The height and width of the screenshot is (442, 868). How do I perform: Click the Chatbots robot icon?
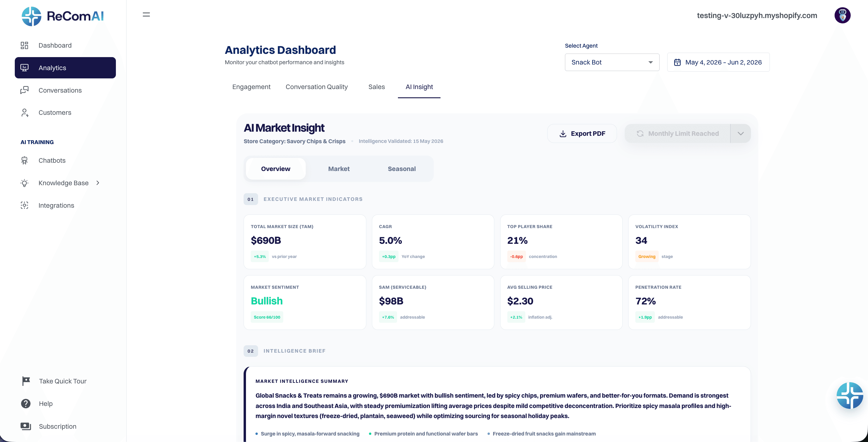pyautogui.click(x=24, y=160)
